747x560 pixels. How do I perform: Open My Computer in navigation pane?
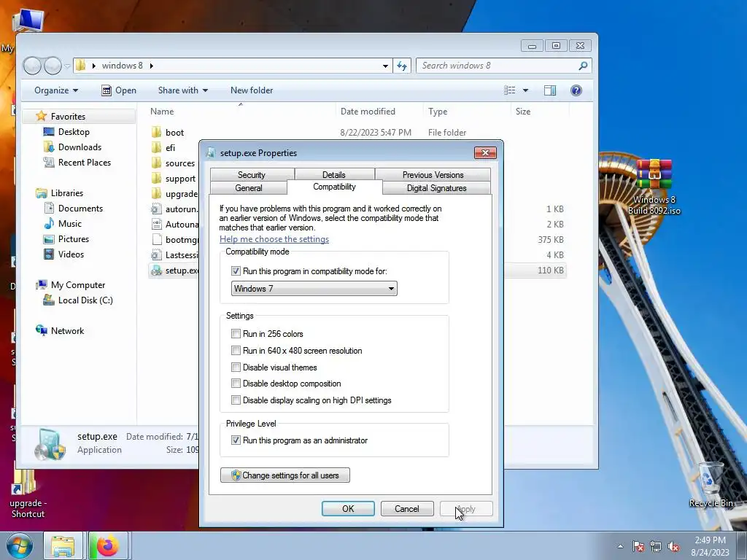[71, 285]
